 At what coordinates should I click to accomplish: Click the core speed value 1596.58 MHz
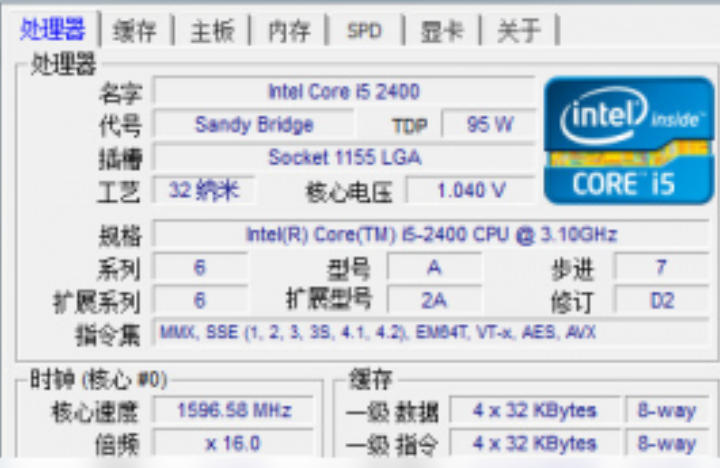point(234,410)
